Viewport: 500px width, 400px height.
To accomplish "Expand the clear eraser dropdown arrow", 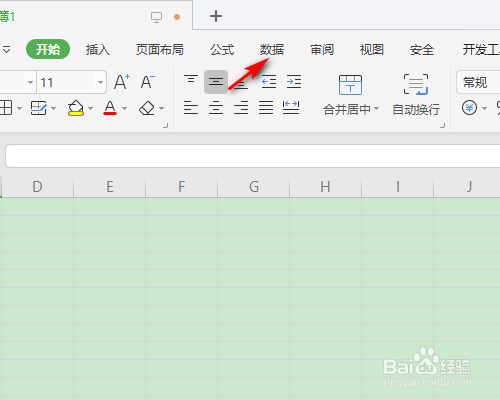I will pyautogui.click(x=162, y=108).
